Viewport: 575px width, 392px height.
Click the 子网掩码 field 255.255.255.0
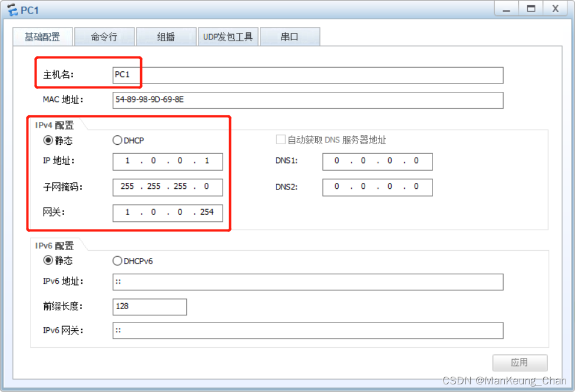(x=167, y=187)
